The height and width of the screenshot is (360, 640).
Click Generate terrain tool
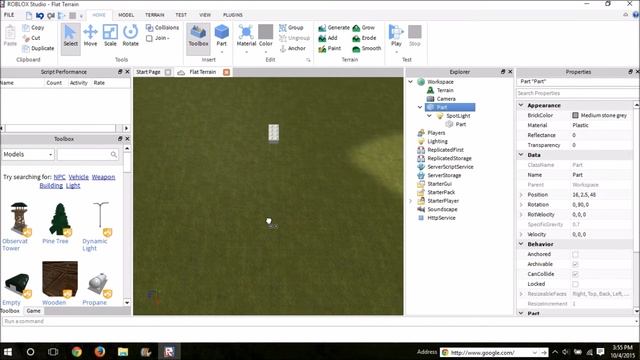pos(334,28)
